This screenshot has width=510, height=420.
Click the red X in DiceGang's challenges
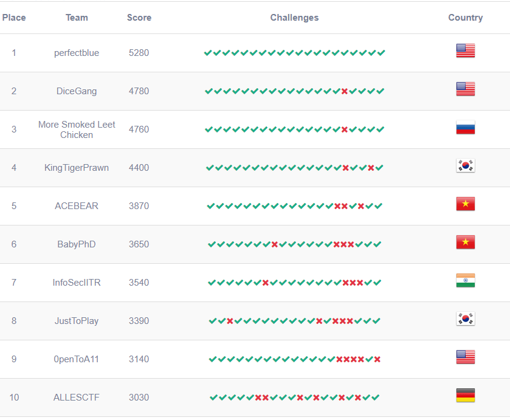[x=345, y=91]
